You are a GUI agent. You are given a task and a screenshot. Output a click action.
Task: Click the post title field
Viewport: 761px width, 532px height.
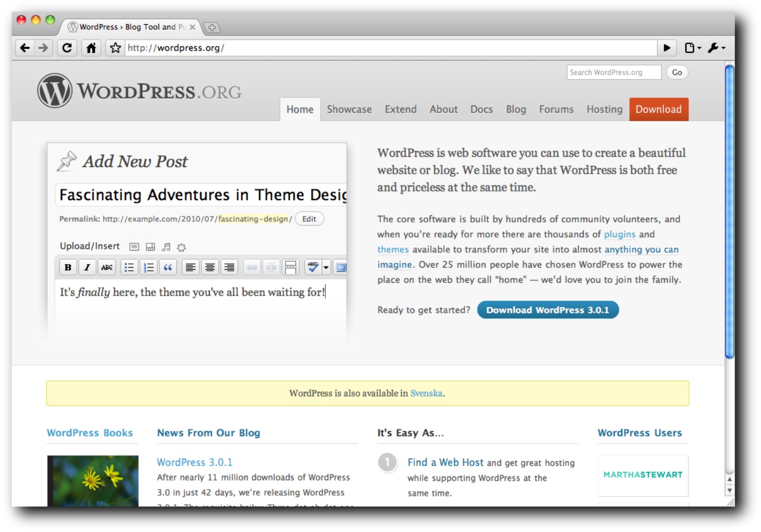tap(201, 195)
